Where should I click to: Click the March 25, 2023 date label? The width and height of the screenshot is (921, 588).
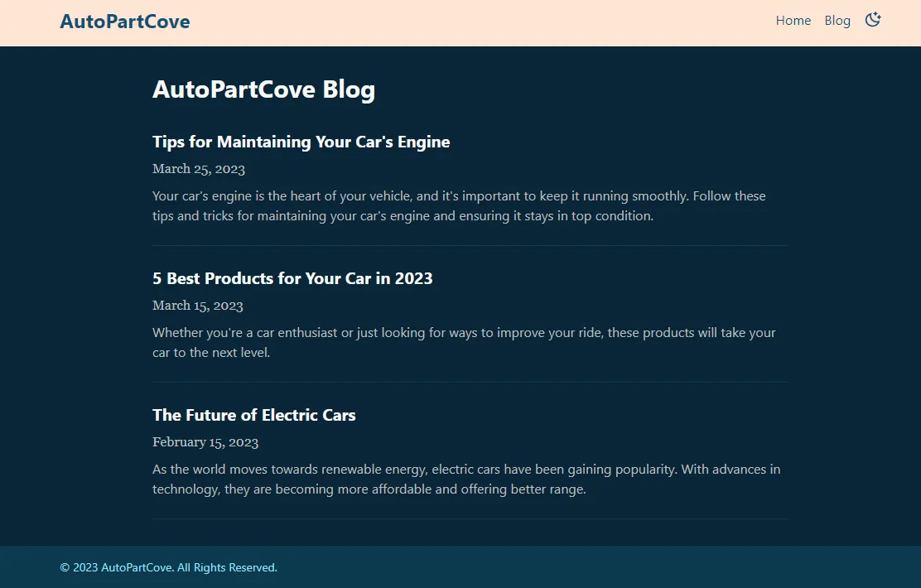coord(199,168)
